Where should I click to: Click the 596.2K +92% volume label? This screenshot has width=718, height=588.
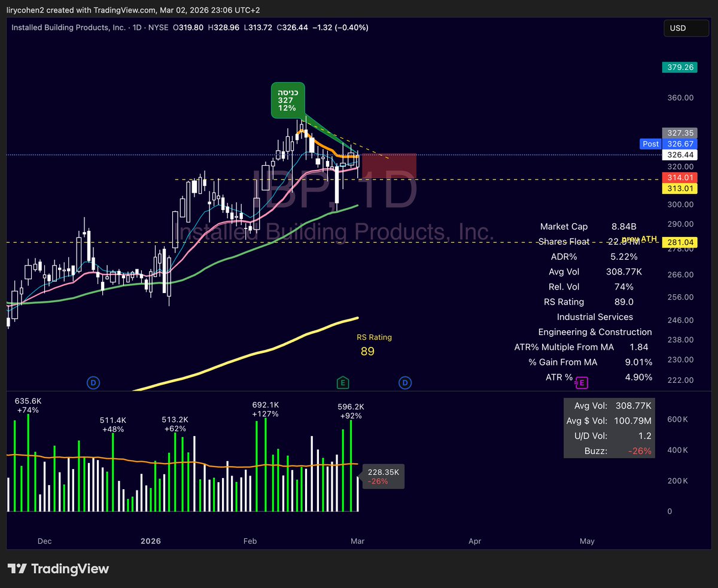[351, 411]
